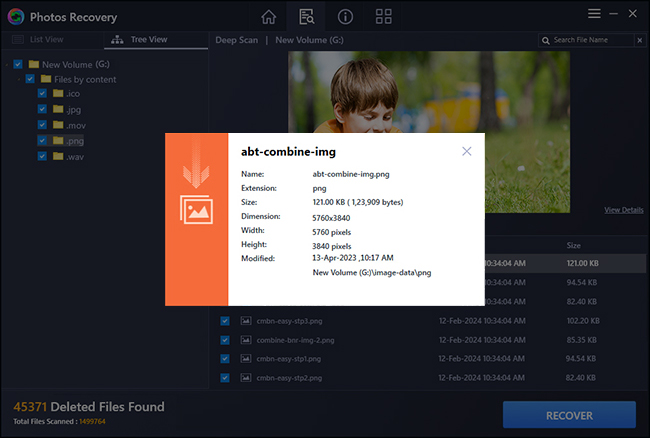Click the .mov folder icon
This screenshot has height=438, width=650.
(58, 125)
